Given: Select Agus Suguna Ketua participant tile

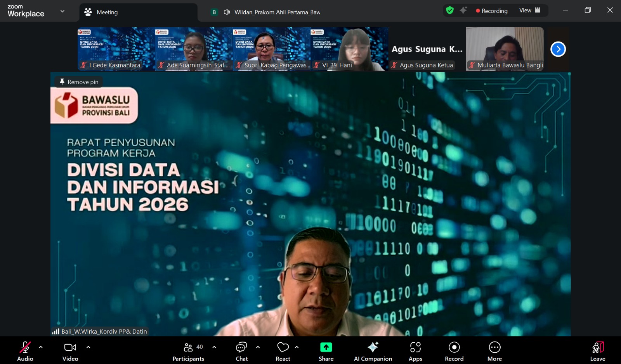Looking at the screenshot, I should click(427, 49).
